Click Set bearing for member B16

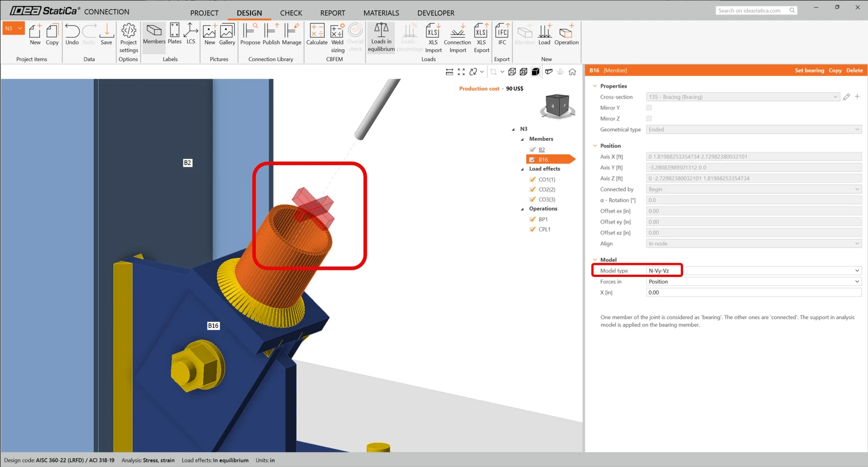coord(809,71)
